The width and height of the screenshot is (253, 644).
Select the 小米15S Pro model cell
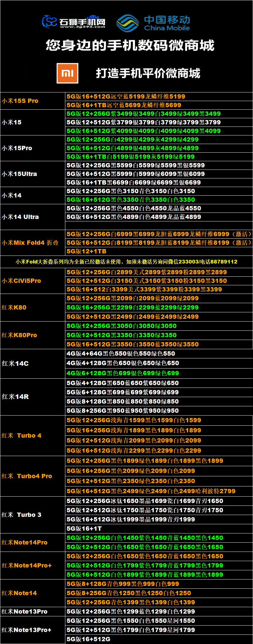33,101
